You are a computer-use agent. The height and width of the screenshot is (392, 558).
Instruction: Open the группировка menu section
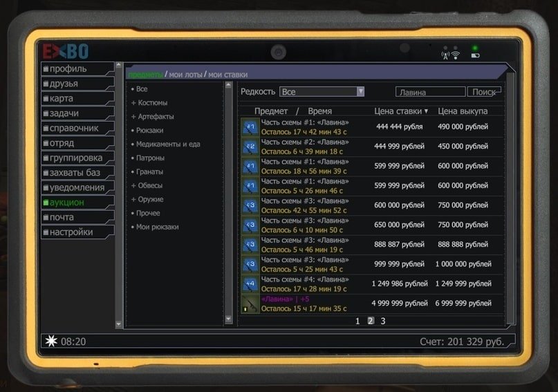77,158
